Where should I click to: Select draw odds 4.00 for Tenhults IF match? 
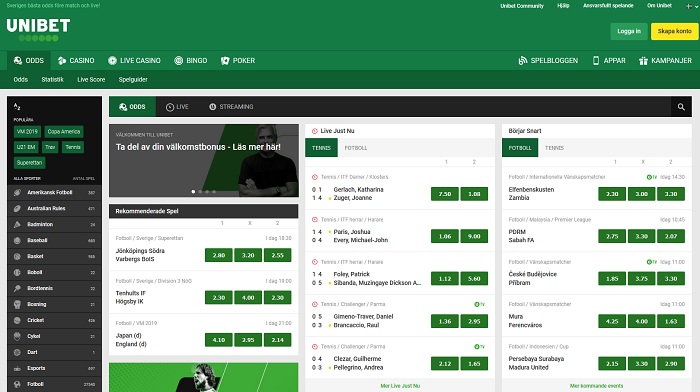pyautogui.click(x=248, y=297)
